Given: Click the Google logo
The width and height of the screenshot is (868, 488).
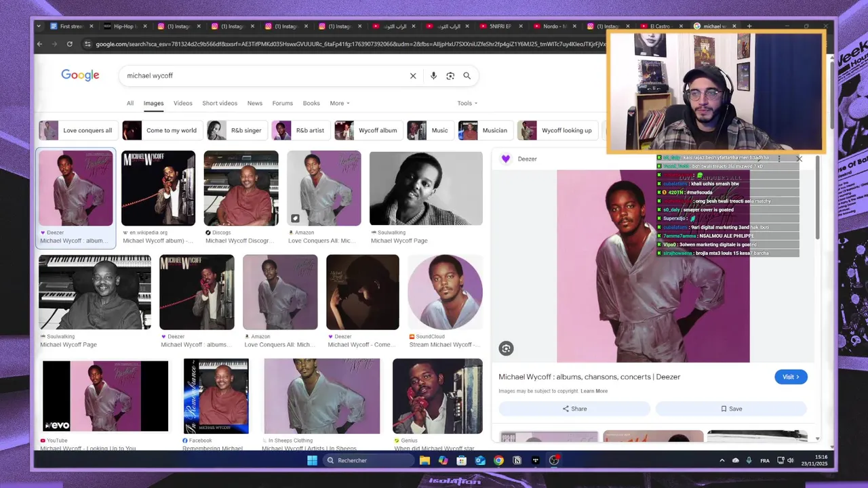Looking at the screenshot, I should point(80,75).
